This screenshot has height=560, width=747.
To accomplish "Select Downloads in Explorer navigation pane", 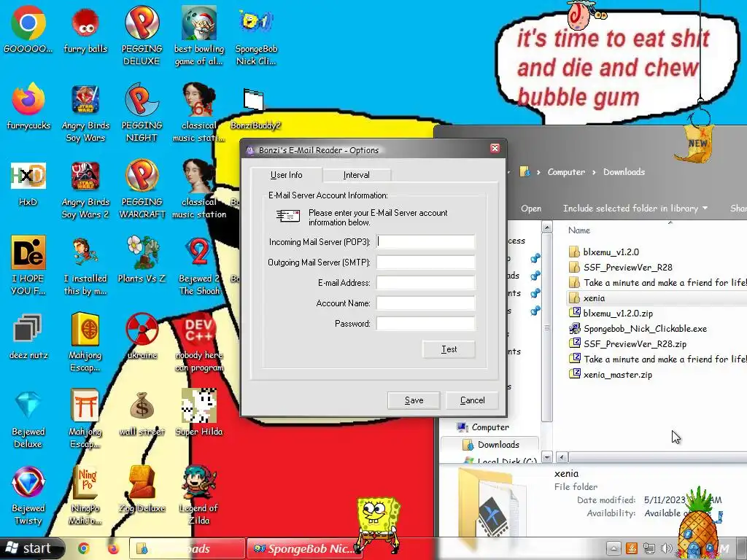I will tap(491, 445).
